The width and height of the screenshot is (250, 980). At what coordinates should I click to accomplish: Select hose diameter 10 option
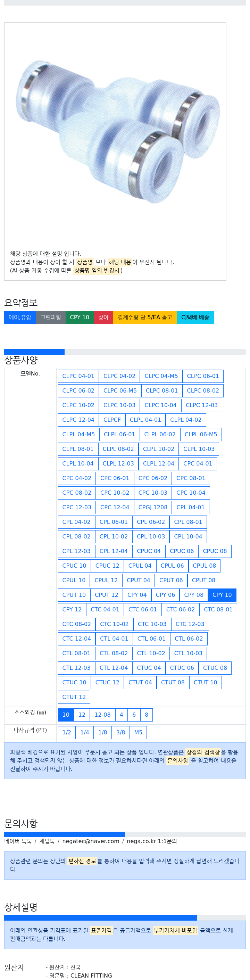[66, 714]
